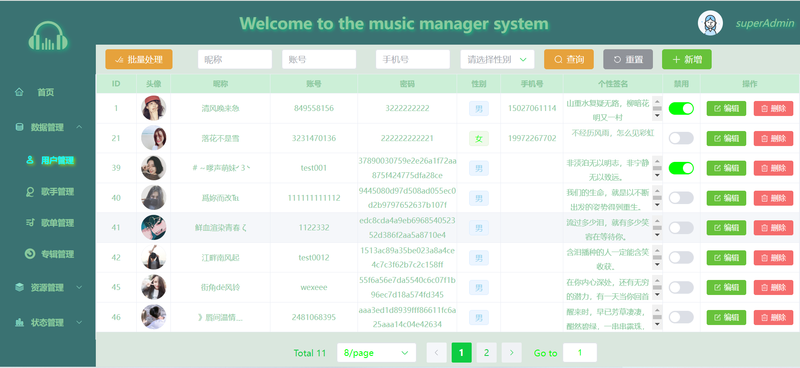Focus the Go to page number field
The height and width of the screenshot is (368, 800).
pos(580,353)
